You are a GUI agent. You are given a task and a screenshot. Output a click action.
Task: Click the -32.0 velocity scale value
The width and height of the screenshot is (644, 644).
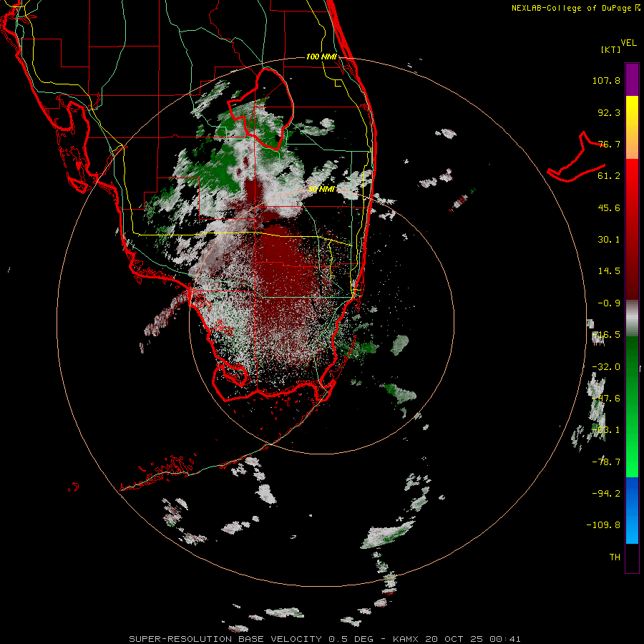[x=606, y=367]
